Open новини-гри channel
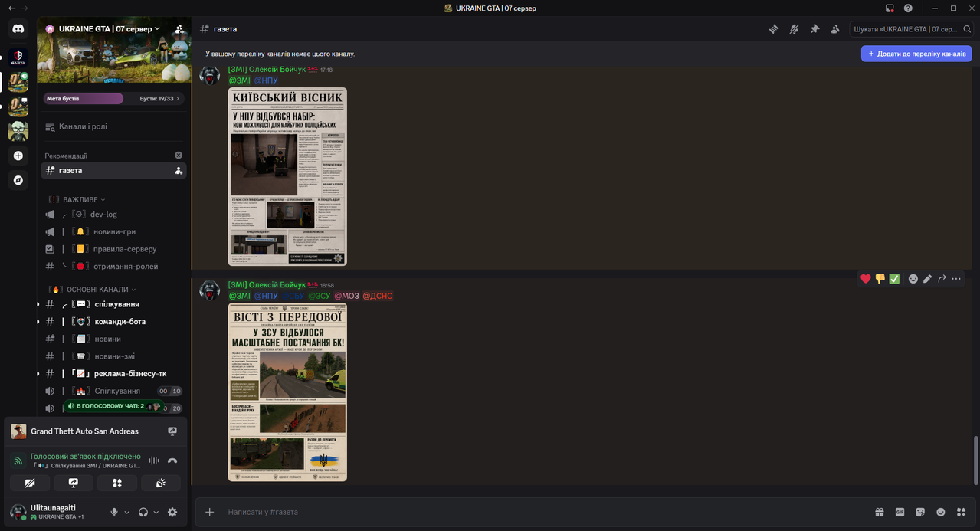Image resolution: width=980 pixels, height=531 pixels. click(113, 231)
